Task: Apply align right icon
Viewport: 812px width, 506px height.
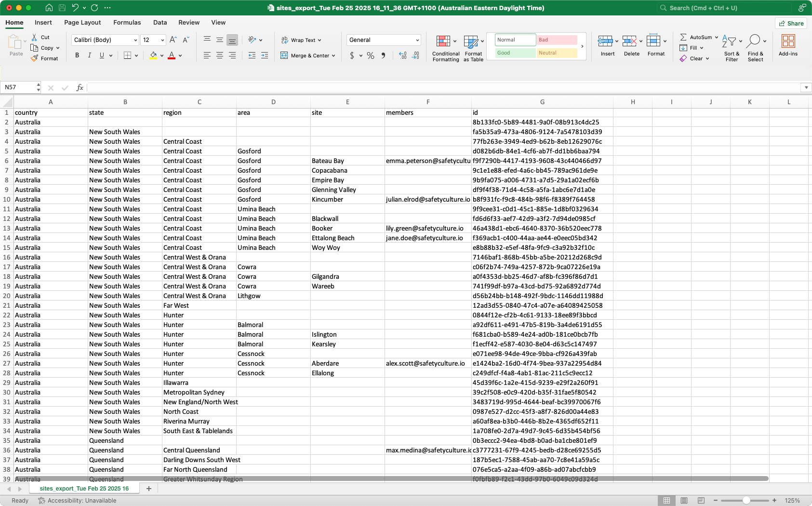Action: [x=232, y=55]
